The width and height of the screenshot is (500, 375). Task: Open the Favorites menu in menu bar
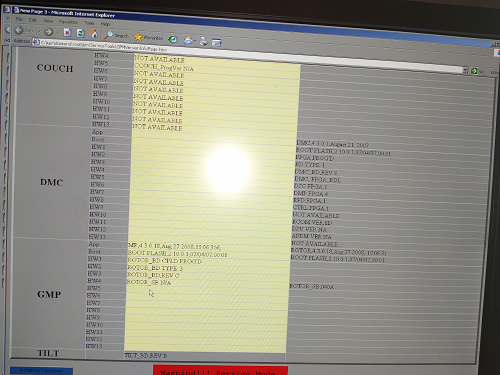click(68, 22)
